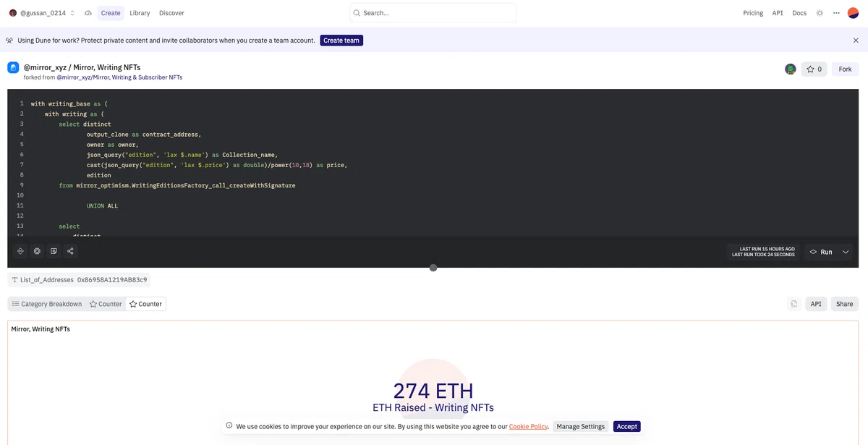Click the note icon in editor toolbar
This screenshot has width=868, height=445.
tap(54, 251)
